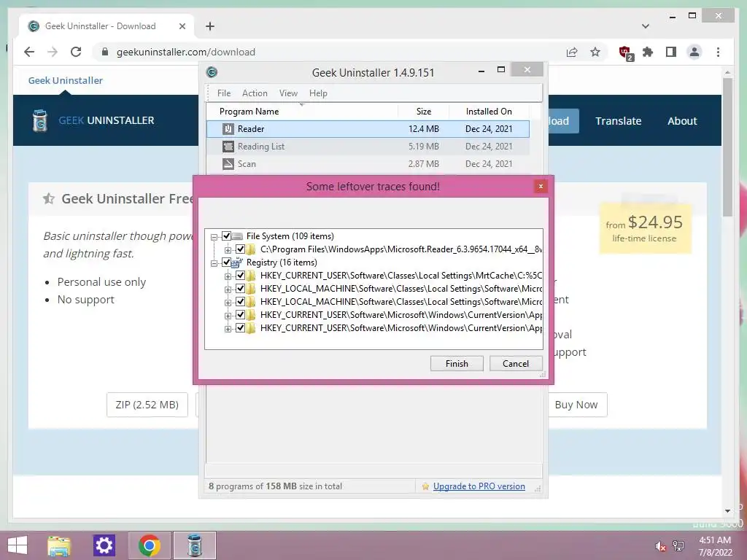Click the star icon beside Geek Uninstaller Free
747x560 pixels.
point(49,198)
